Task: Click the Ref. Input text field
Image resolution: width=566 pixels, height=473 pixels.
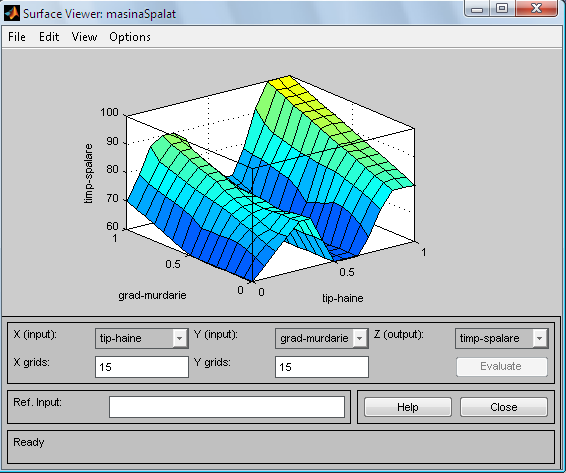Action: coord(227,407)
